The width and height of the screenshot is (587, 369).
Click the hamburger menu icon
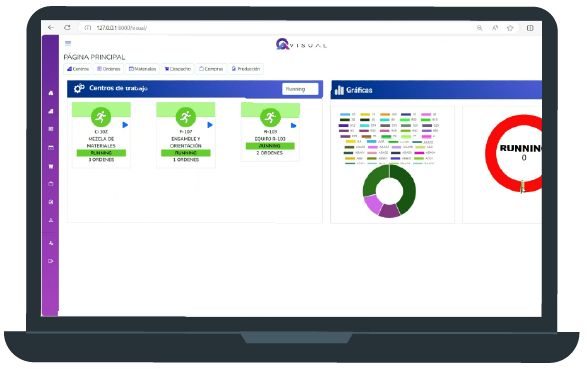click(68, 43)
